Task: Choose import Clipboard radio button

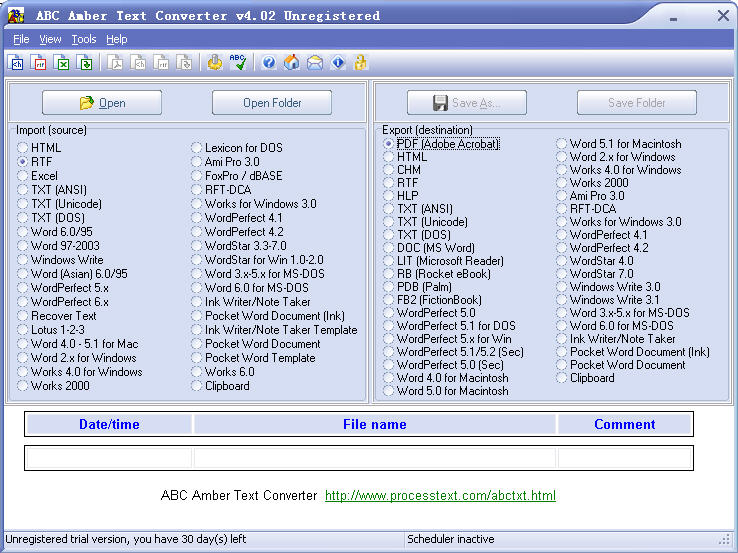Action: pyautogui.click(x=196, y=386)
